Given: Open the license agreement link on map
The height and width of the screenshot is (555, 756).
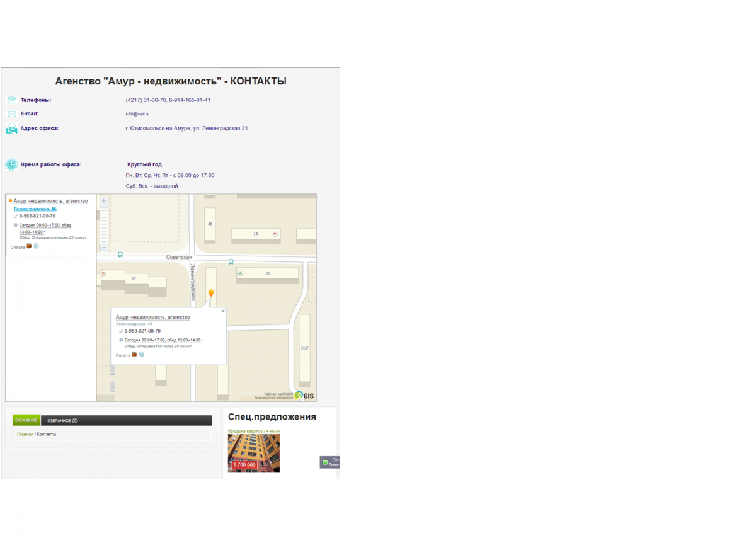Looking at the screenshot, I should [273, 398].
